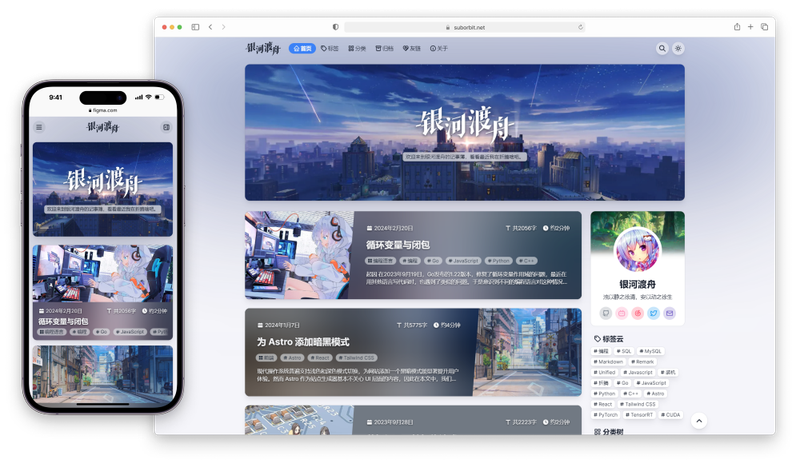This screenshot has height=467, width=800.
Task: Select the TensorRT tag in the tag cloud
Action: tap(639, 415)
